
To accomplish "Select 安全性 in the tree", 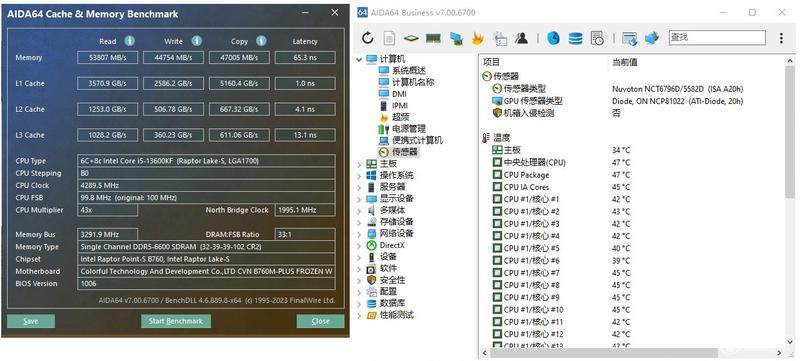I will pyautogui.click(x=392, y=280).
